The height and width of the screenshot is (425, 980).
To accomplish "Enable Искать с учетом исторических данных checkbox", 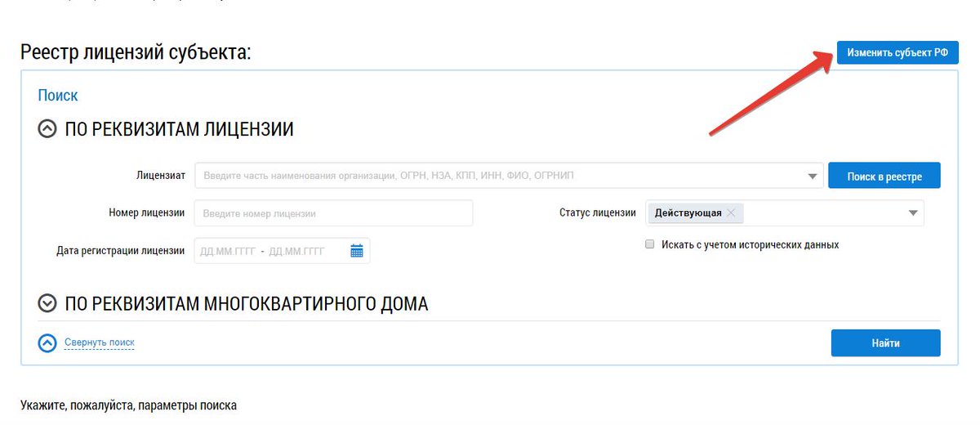I will (650, 244).
